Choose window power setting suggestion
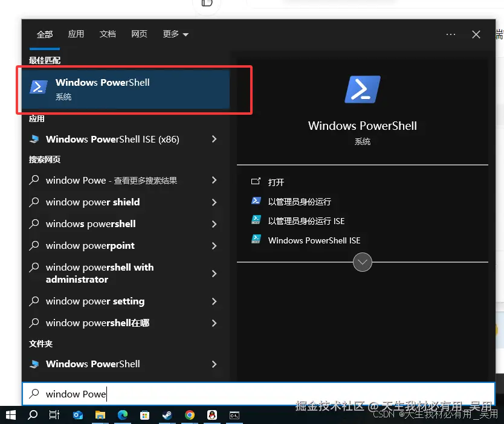The image size is (504, 424). 95,301
